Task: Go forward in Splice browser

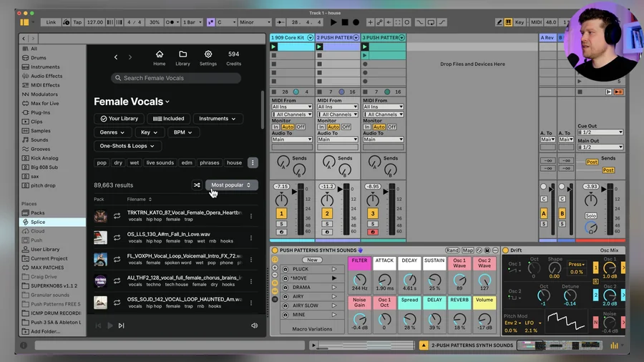Action: pyautogui.click(x=130, y=57)
